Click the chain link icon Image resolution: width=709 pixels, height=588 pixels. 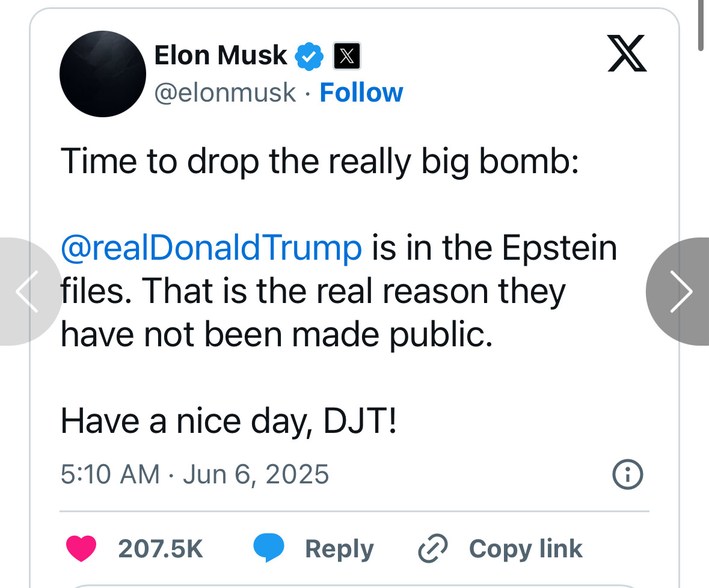tap(433, 548)
